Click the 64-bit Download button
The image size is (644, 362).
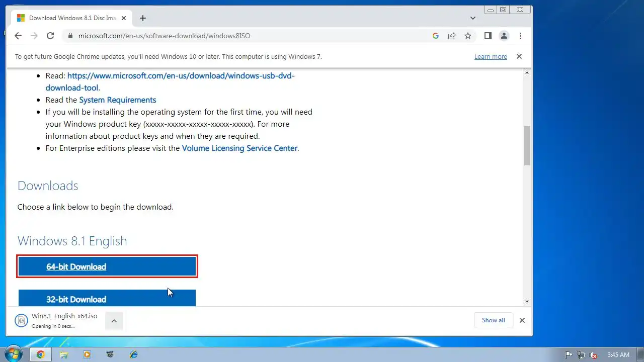(x=107, y=266)
